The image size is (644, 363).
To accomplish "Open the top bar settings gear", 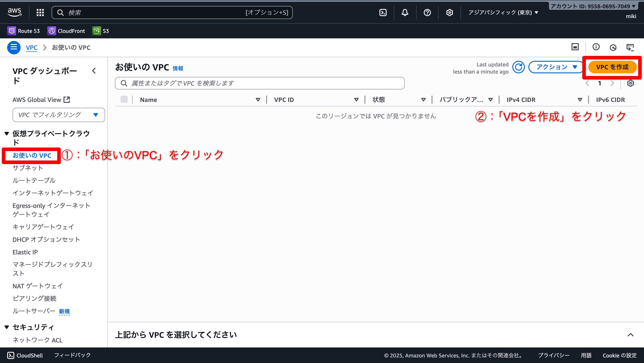I will 449,13.
